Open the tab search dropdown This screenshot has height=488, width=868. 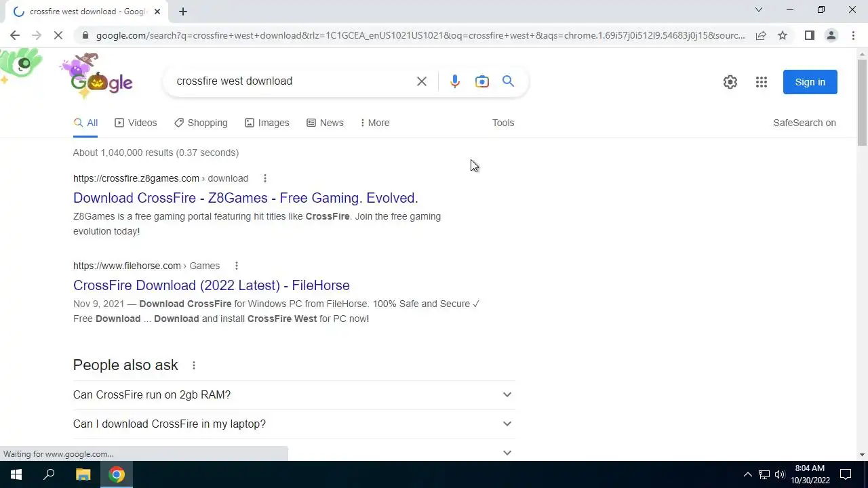[759, 9]
